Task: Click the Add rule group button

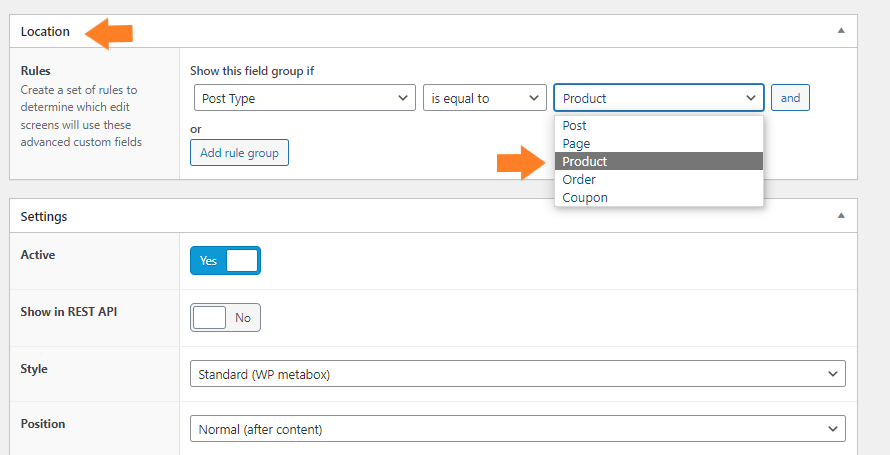Action: click(239, 153)
